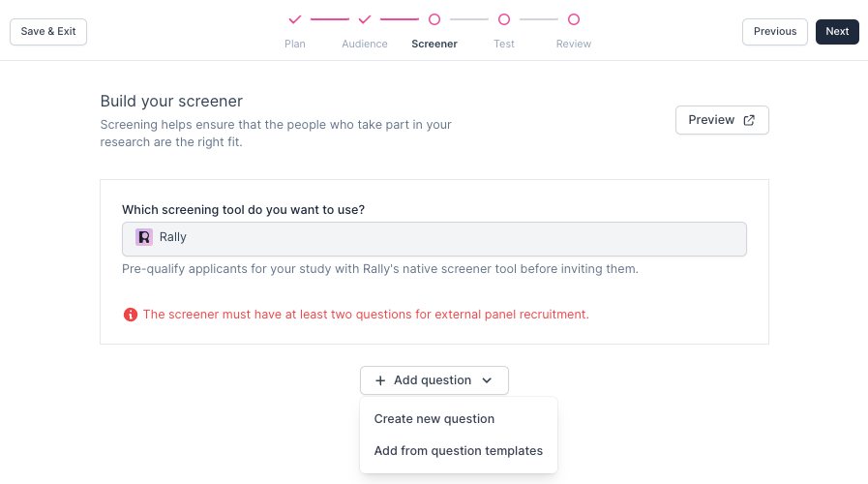Select Create new question menu option

[x=434, y=419]
